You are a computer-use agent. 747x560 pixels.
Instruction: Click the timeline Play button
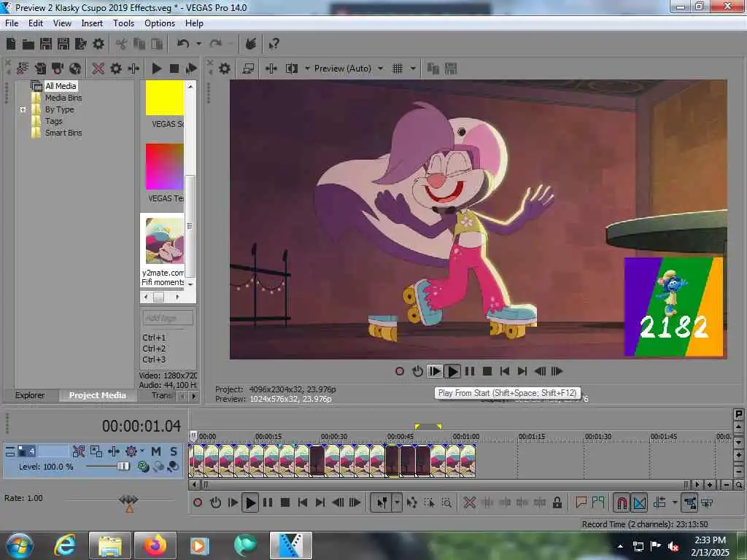[250, 503]
